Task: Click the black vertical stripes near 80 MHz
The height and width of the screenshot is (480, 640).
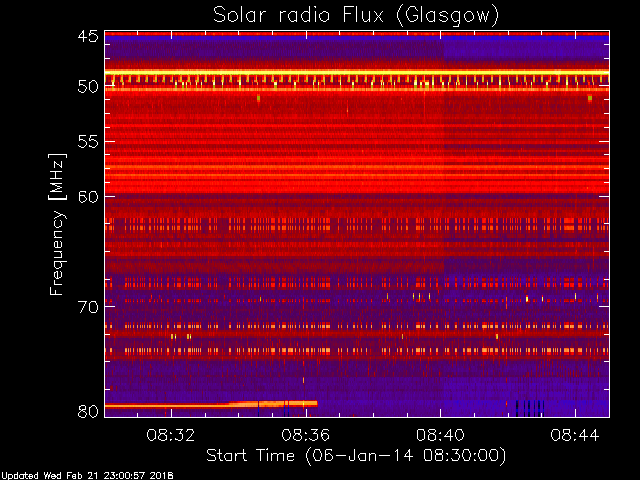Action: pos(530,408)
